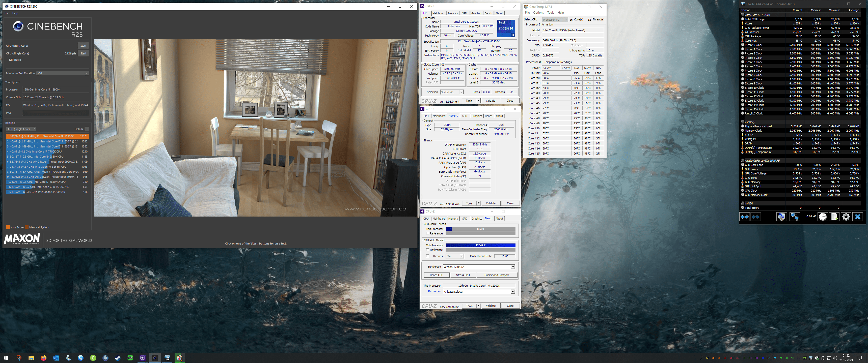Select top ranking entry 12th Gen i9-12900K
Viewport: 868px width, 363px height.
coord(47,136)
